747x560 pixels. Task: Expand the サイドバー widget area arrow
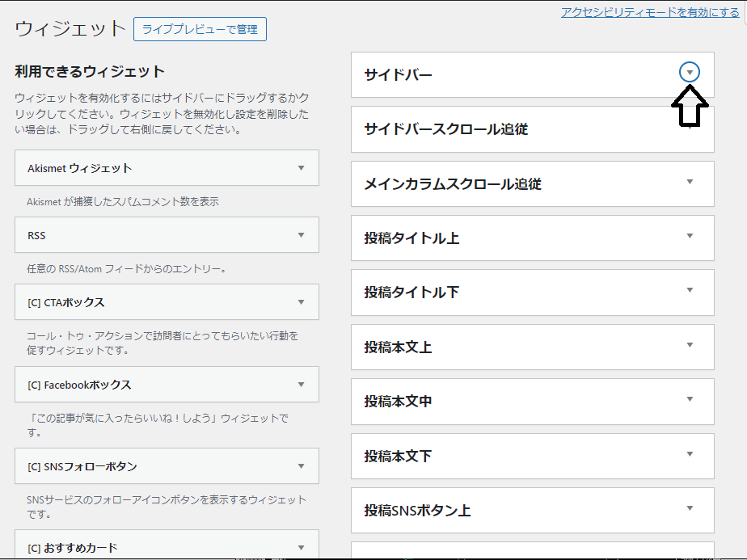(690, 73)
